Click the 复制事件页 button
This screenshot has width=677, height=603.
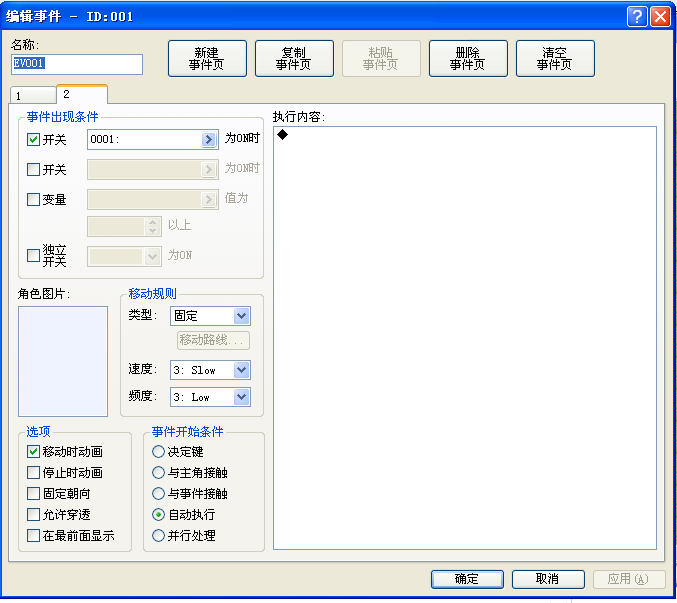(294, 59)
